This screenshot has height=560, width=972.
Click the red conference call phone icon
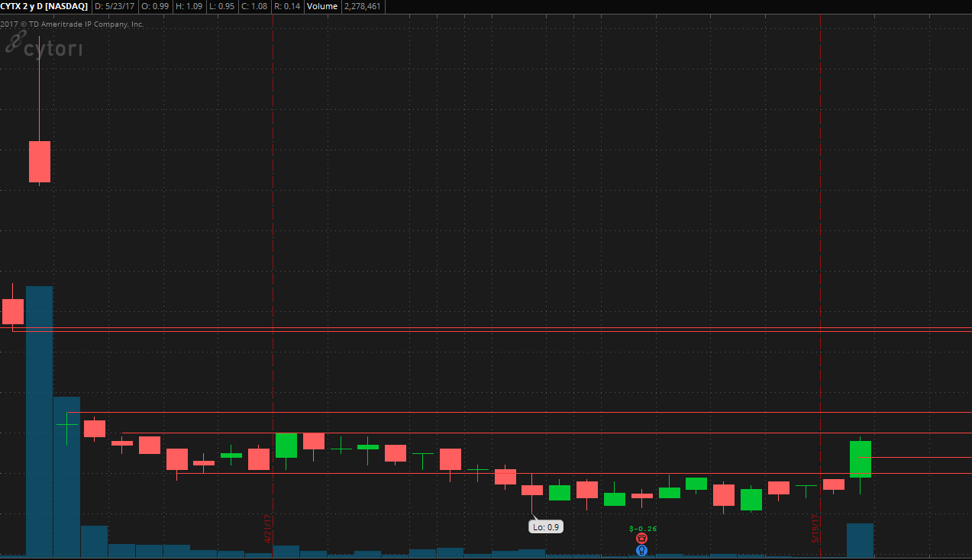point(641,538)
